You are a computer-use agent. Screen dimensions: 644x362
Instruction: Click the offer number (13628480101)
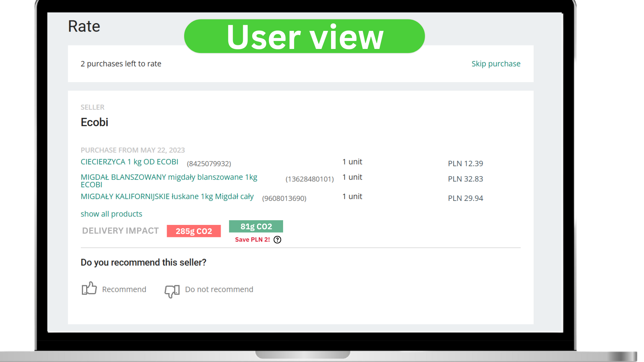[x=310, y=179]
